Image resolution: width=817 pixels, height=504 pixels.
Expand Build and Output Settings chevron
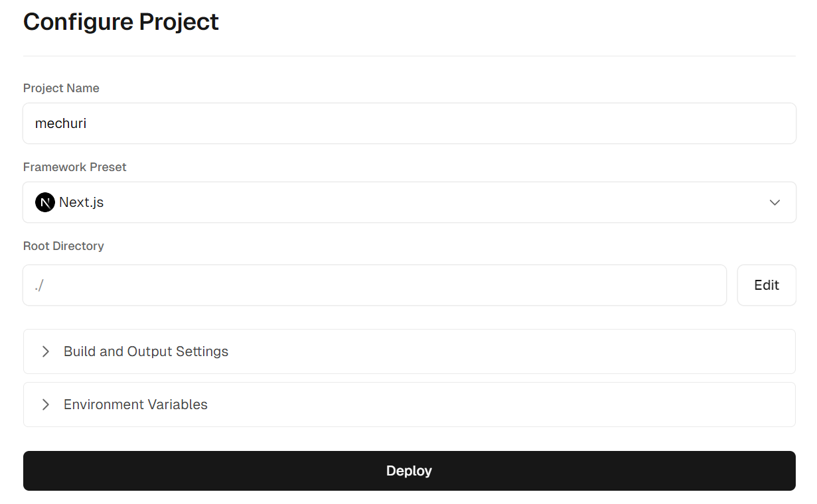tap(46, 351)
